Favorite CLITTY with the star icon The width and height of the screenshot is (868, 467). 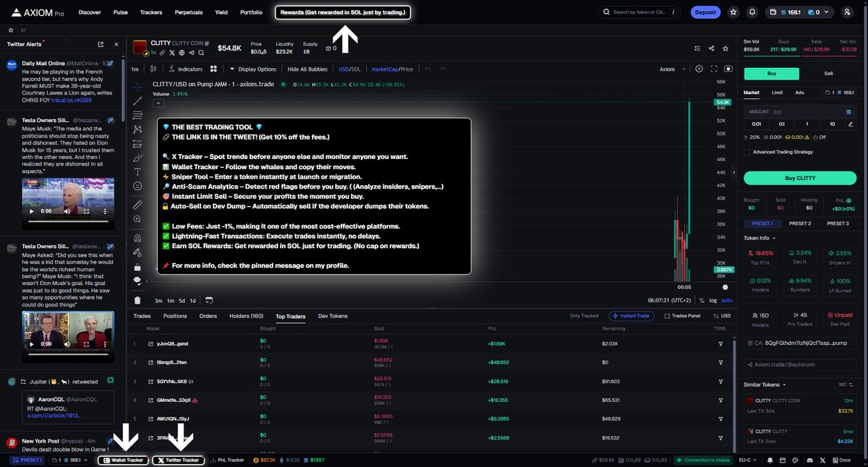726,48
